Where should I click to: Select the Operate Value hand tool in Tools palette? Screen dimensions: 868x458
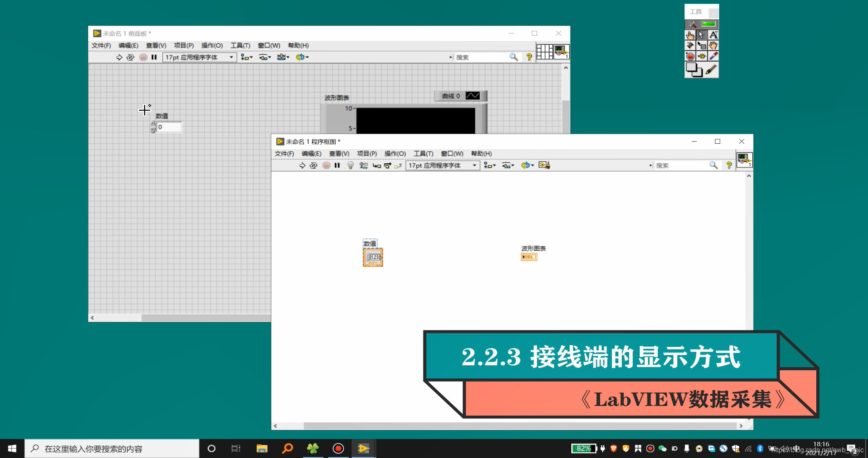[690, 35]
